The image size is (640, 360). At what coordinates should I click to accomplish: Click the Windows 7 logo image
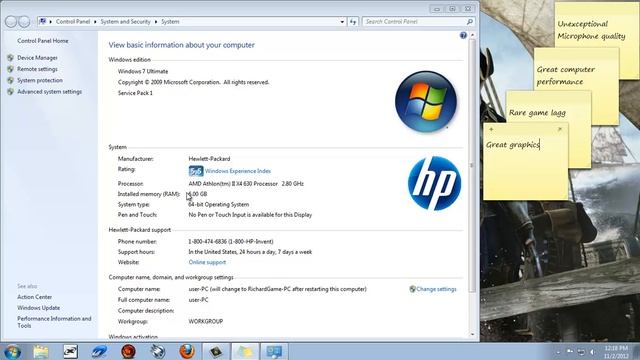pyautogui.click(x=426, y=102)
